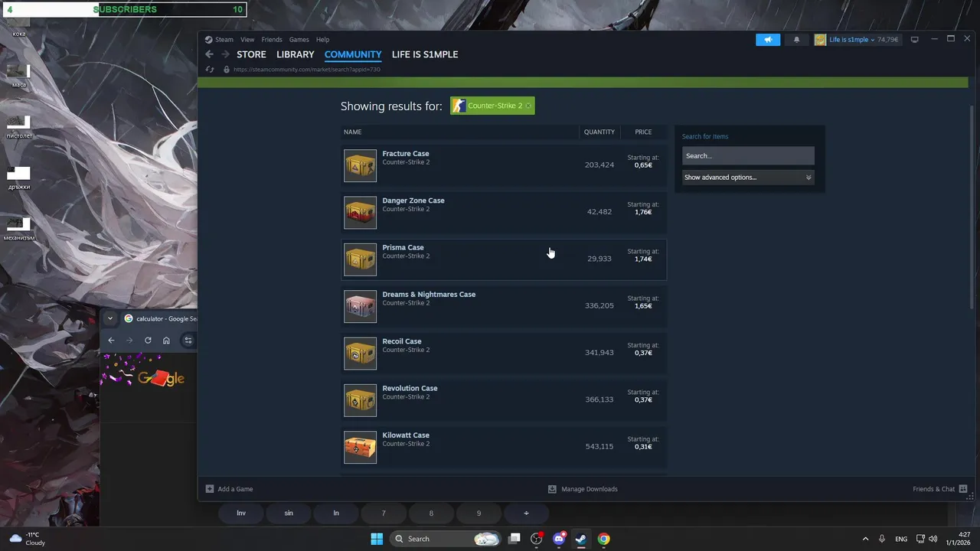Viewport: 980px width, 551px height.
Task: Open the View menu
Action: [x=247, y=40]
